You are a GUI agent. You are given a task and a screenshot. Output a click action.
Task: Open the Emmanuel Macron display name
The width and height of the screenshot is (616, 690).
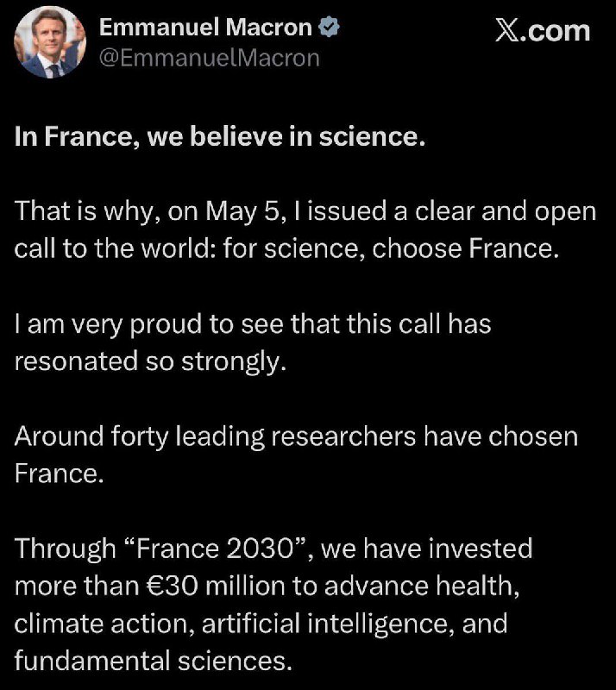(x=205, y=27)
